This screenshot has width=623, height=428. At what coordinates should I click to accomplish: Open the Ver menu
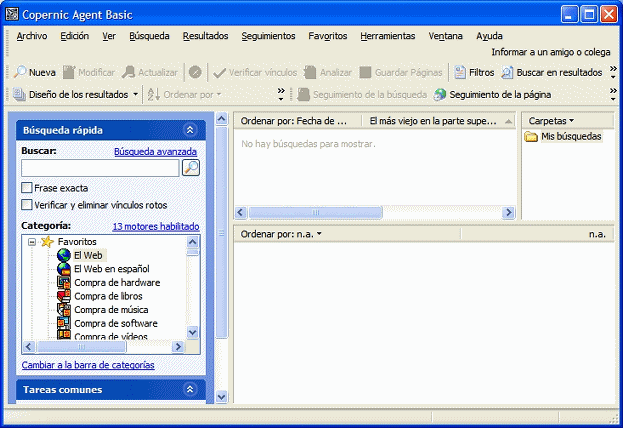tap(109, 36)
